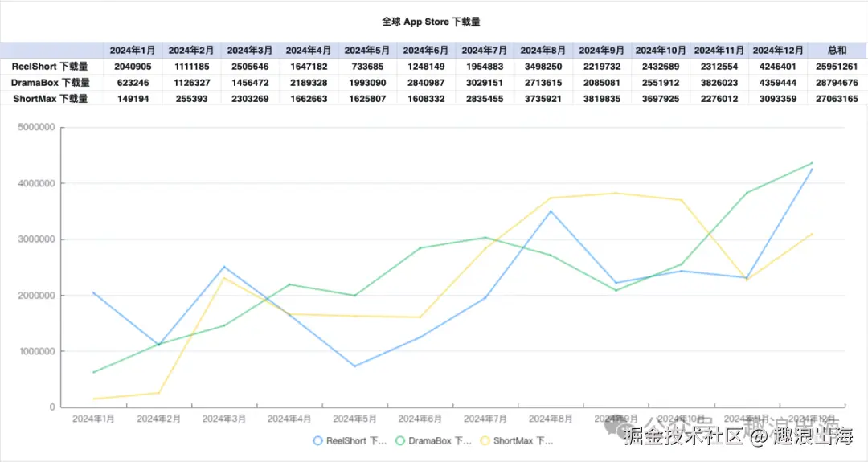868x462 pixels.
Task: Toggle the DramaBox series in the chart legend
Action: [x=433, y=441]
